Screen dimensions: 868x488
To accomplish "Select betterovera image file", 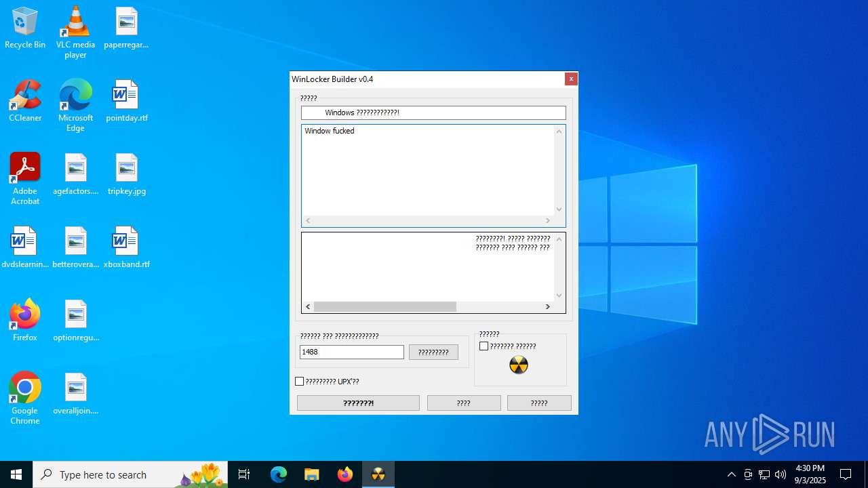I will [75, 247].
